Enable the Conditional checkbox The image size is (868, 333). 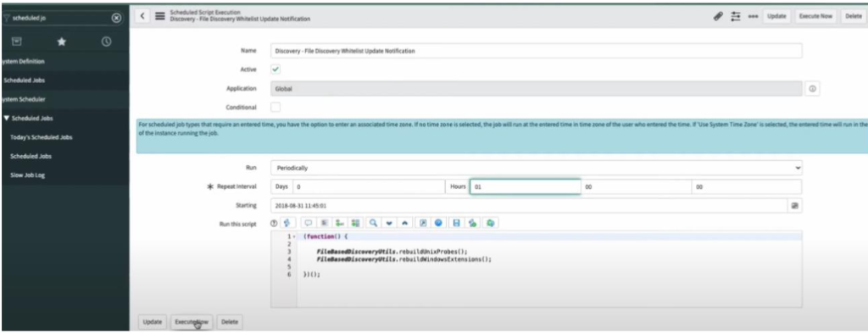pos(275,107)
